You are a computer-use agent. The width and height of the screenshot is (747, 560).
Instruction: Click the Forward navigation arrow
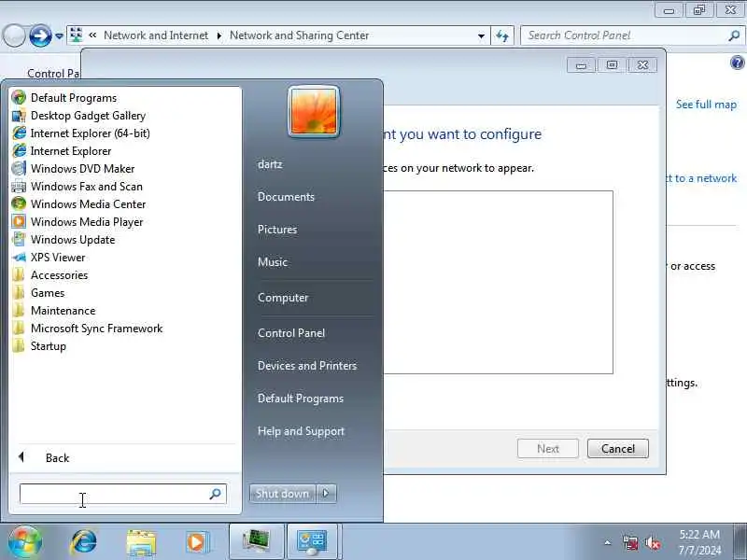coord(40,35)
